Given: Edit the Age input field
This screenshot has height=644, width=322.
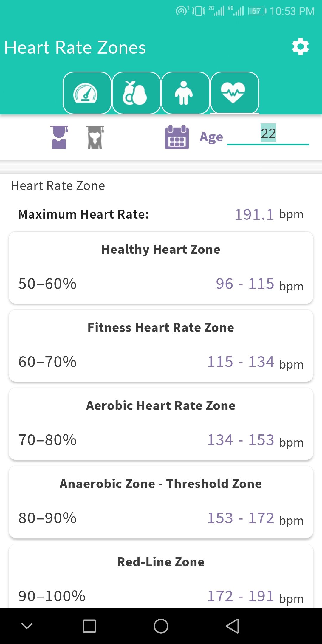Looking at the screenshot, I should pyautogui.click(x=268, y=134).
